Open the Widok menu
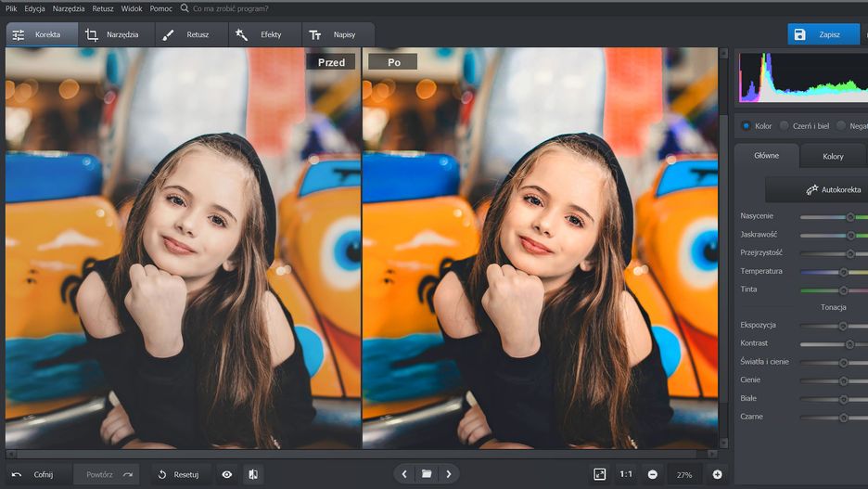 [132, 8]
